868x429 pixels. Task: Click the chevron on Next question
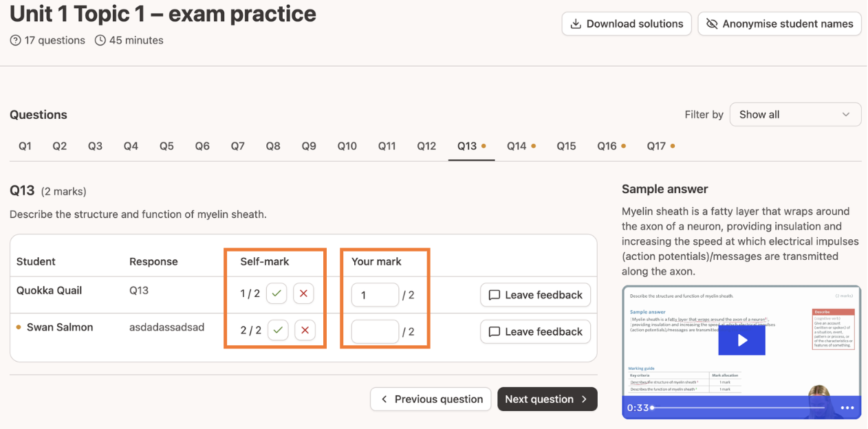[x=584, y=399]
